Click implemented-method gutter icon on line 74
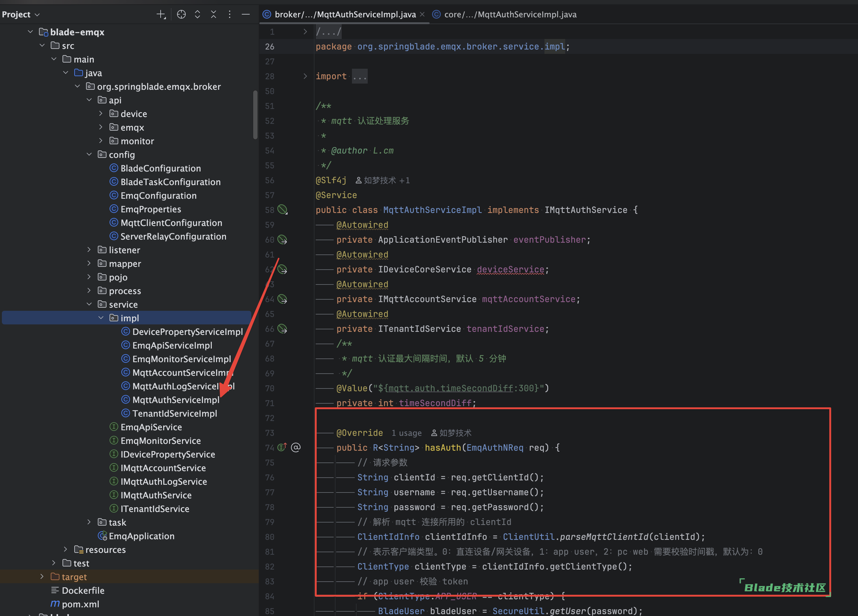 282,447
